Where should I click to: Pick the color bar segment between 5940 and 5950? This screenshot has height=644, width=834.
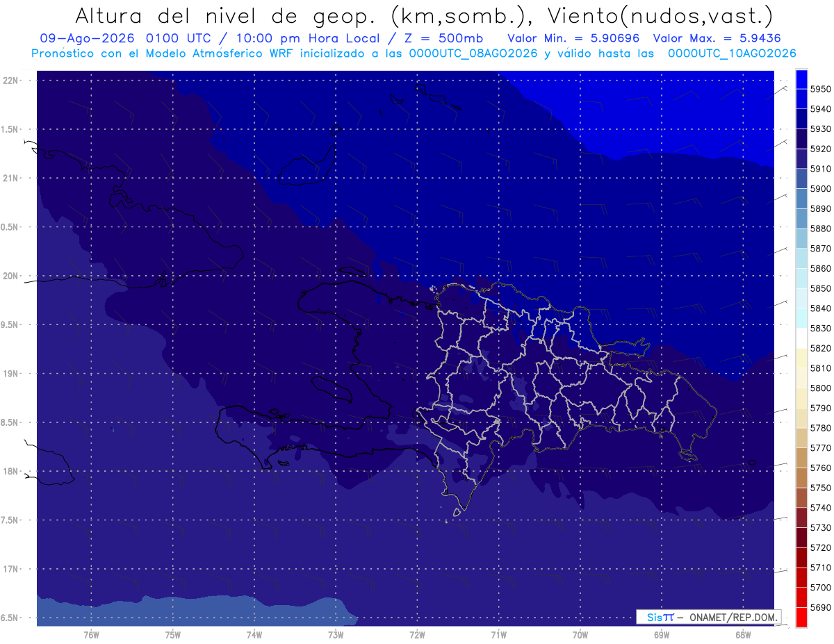coord(801,99)
